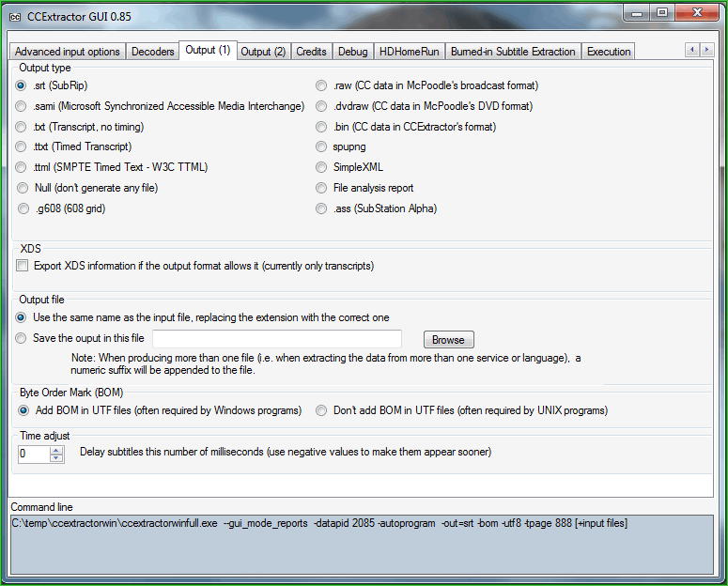Increase the time adjust delay value
The image size is (728, 586).
click(x=56, y=450)
